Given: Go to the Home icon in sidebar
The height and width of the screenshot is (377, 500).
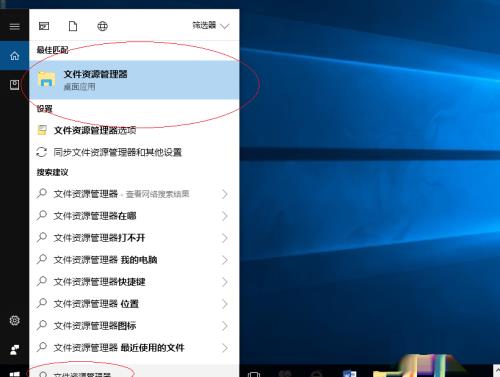Looking at the screenshot, I should (x=14, y=56).
